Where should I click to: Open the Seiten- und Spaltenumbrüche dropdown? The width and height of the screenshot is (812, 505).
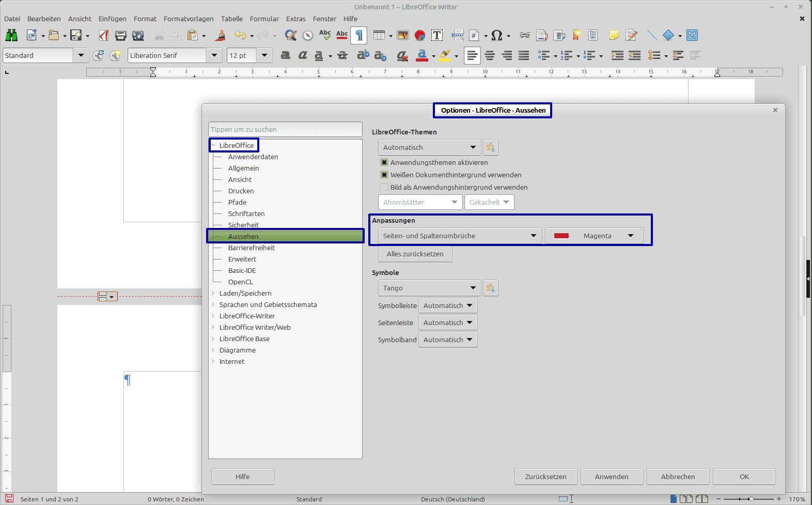[460, 236]
